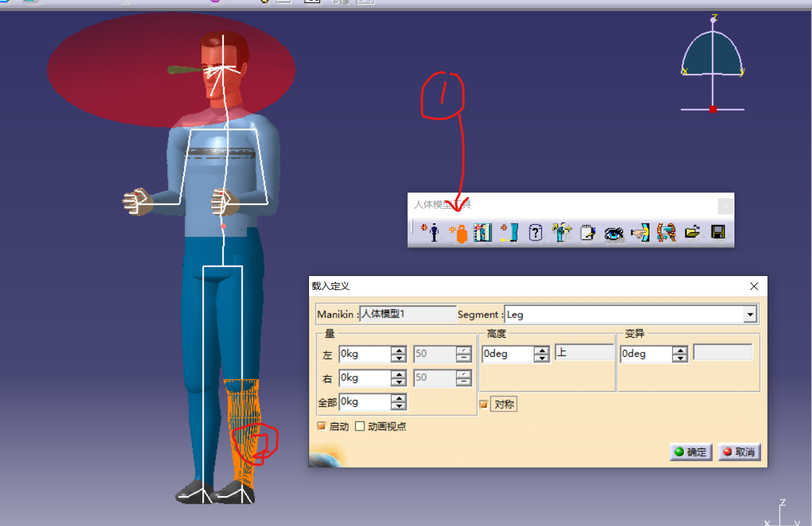This screenshot has width=812, height=526.
Task: Select the reach analysis hand icon
Action: click(x=640, y=232)
